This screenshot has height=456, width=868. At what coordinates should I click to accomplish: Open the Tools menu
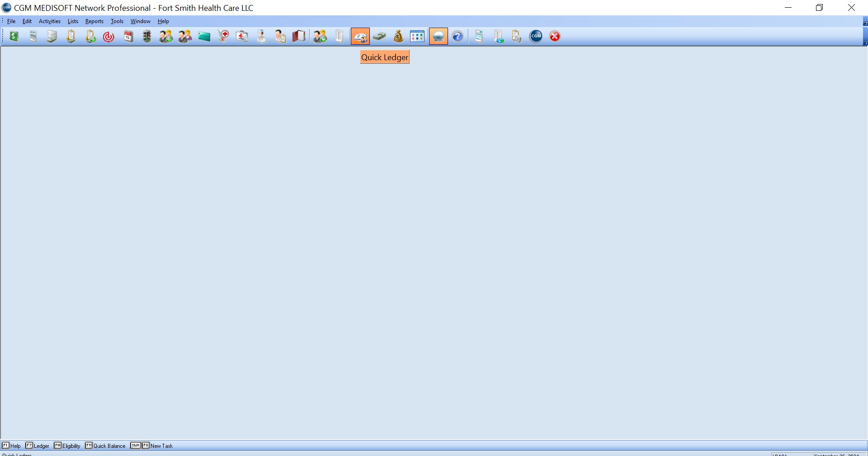pos(117,21)
